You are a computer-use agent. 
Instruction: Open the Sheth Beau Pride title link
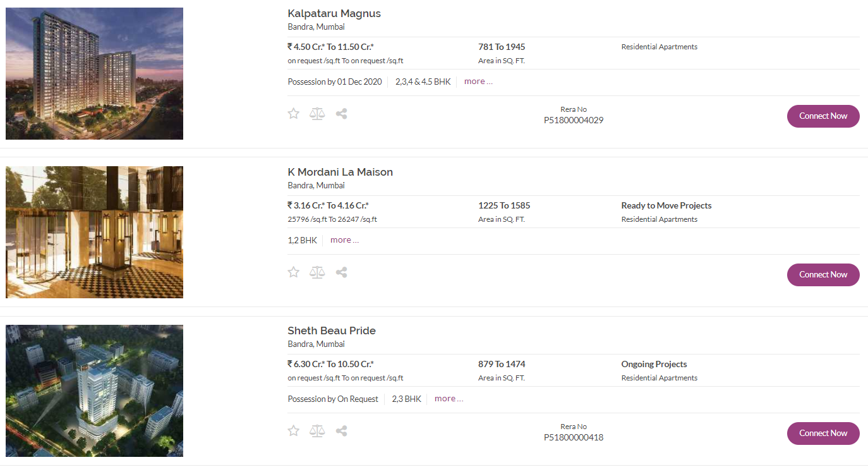332,331
